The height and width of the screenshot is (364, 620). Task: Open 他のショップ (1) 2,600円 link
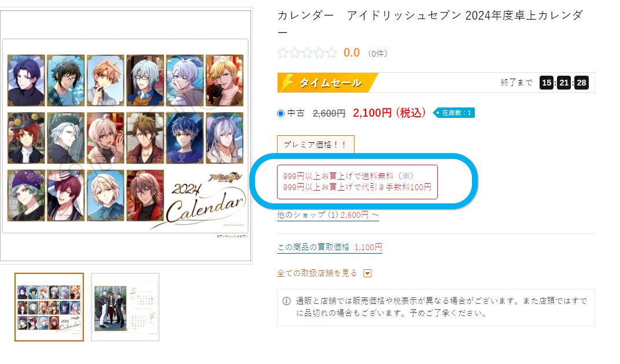[x=328, y=215]
